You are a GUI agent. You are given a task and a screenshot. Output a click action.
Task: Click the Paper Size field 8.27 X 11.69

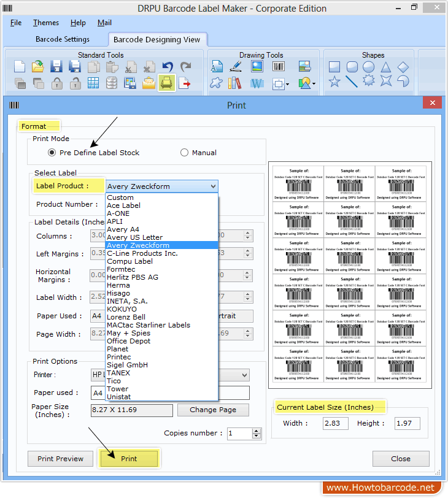coord(132,410)
